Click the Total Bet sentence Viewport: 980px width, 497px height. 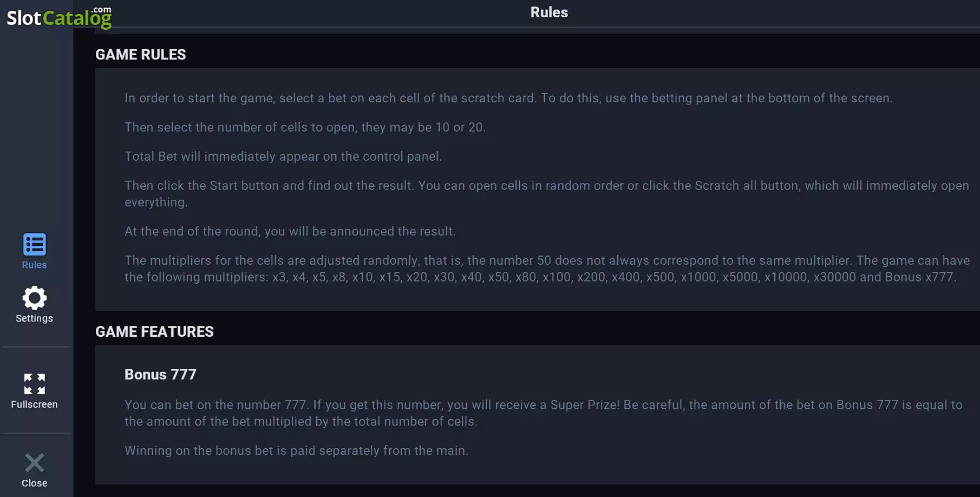click(283, 156)
